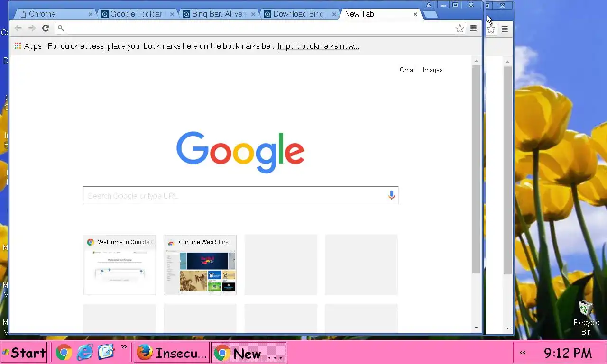Image resolution: width=607 pixels, height=364 pixels.
Task: Open the Chrome menu in the front window
Action: 473,28
